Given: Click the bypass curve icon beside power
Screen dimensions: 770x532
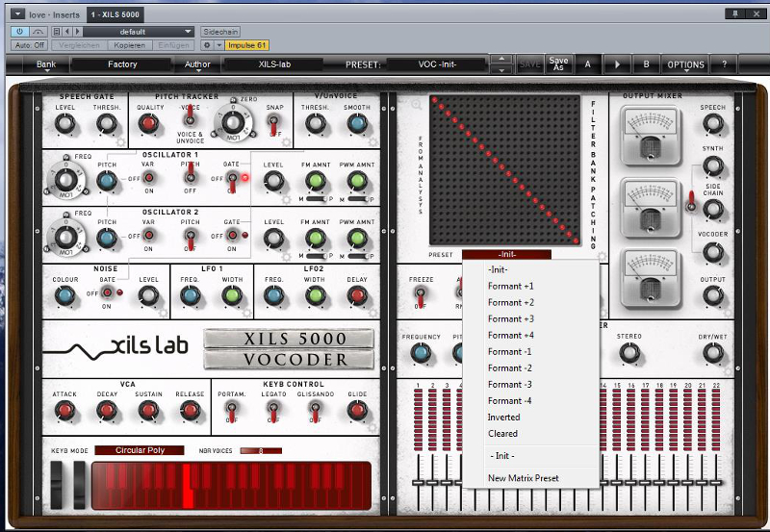Looking at the screenshot, I should point(38,32).
